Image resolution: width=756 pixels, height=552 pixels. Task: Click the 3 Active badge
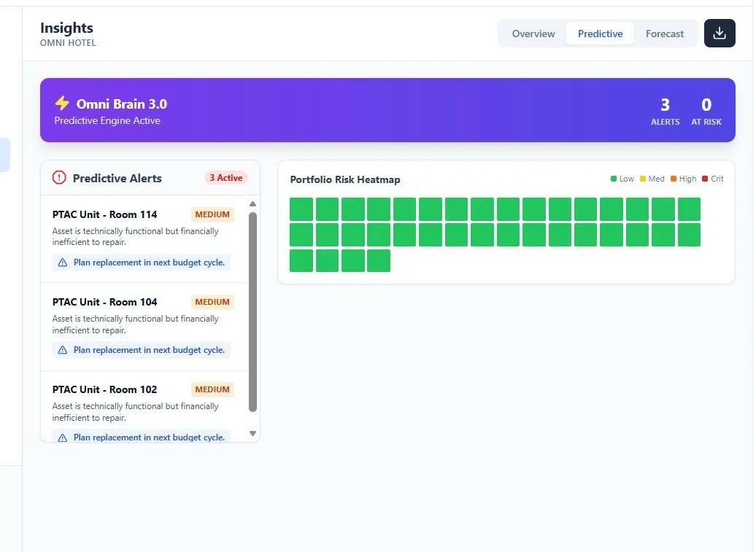225,178
